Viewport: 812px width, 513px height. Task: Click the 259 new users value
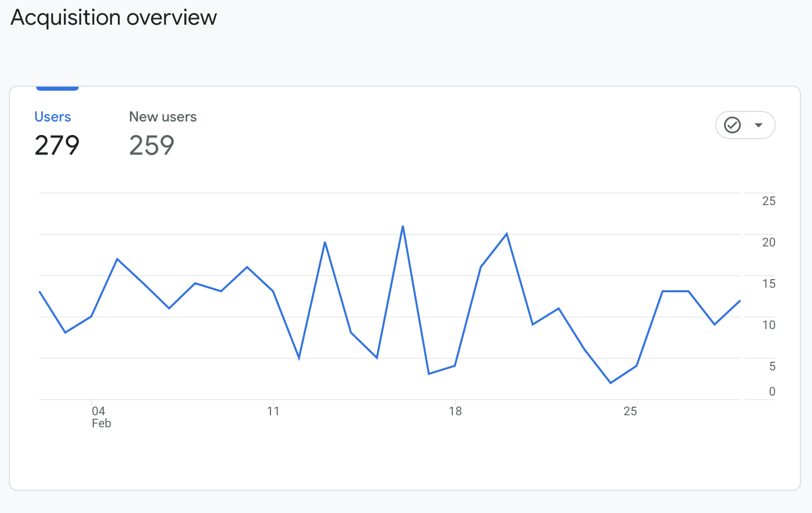[152, 146]
